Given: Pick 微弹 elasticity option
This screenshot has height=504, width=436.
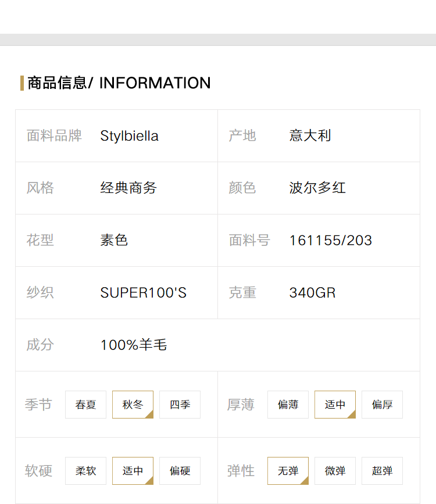Looking at the screenshot, I should coord(335,470).
